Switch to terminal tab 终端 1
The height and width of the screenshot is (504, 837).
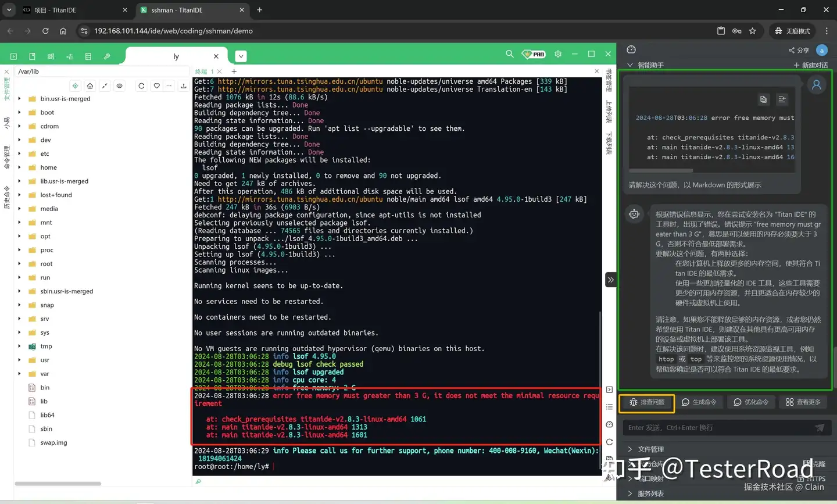204,72
